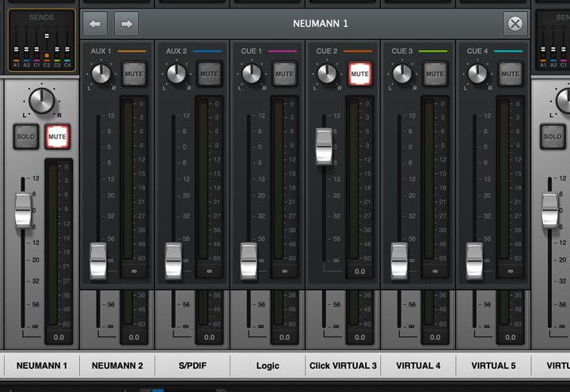Go to previous channel with left arrow
This screenshot has height=392, width=570.
click(x=95, y=24)
